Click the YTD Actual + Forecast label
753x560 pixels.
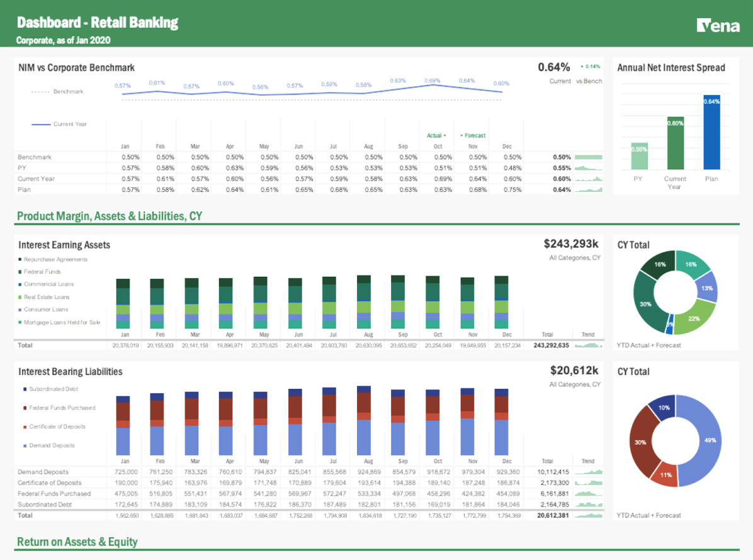[650, 345]
